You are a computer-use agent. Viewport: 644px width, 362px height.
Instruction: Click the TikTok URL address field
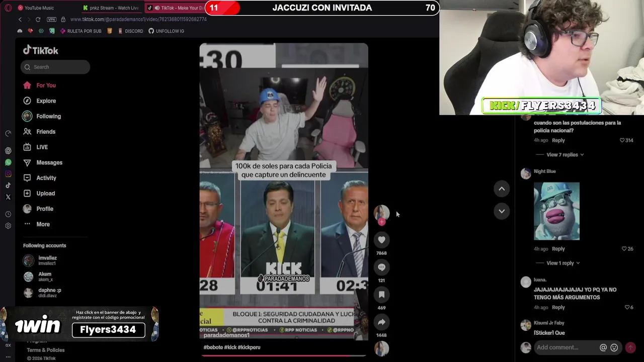point(138,19)
